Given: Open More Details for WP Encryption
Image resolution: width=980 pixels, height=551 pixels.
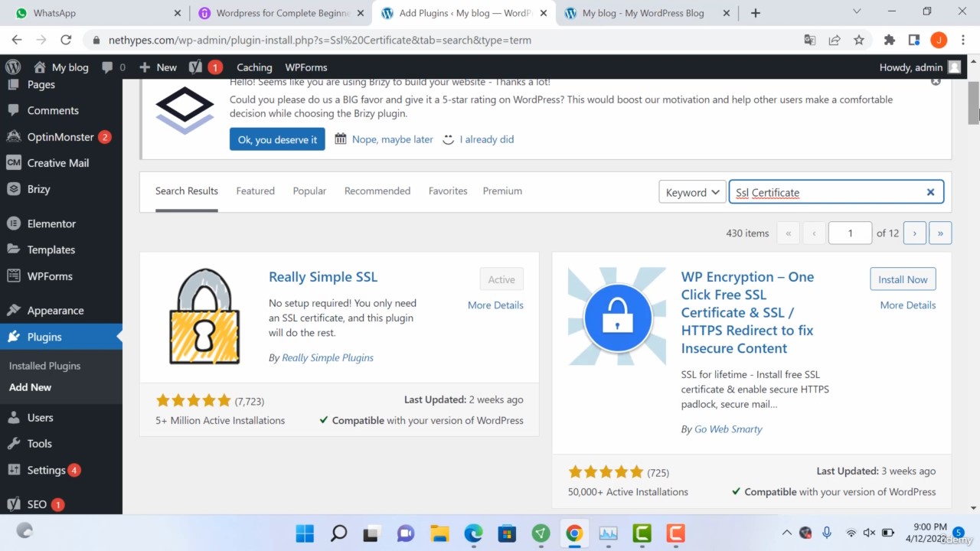Looking at the screenshot, I should pos(908,305).
